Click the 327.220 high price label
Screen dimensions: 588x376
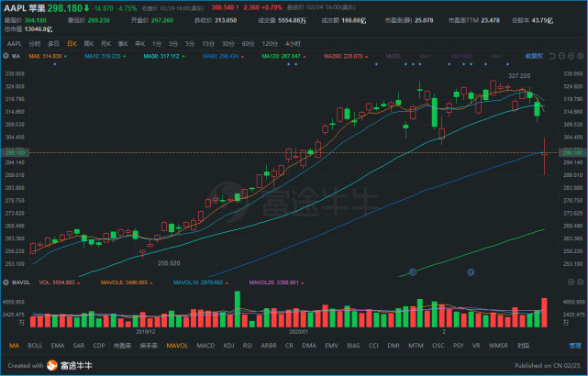519,76
